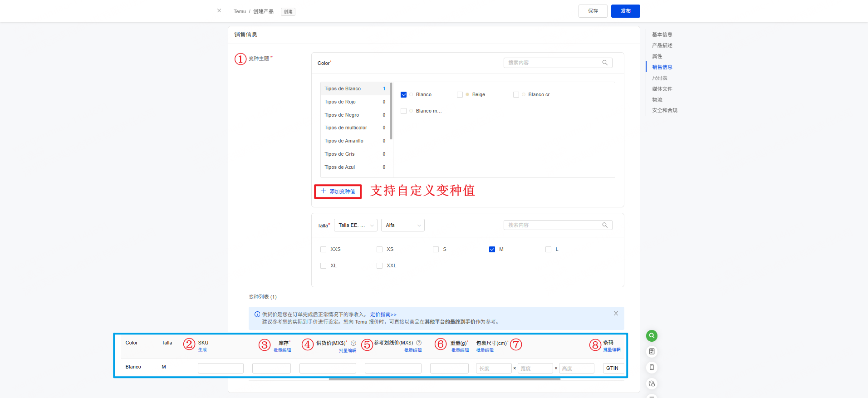Expand the Talla EE. size-type dropdown

tap(355, 226)
